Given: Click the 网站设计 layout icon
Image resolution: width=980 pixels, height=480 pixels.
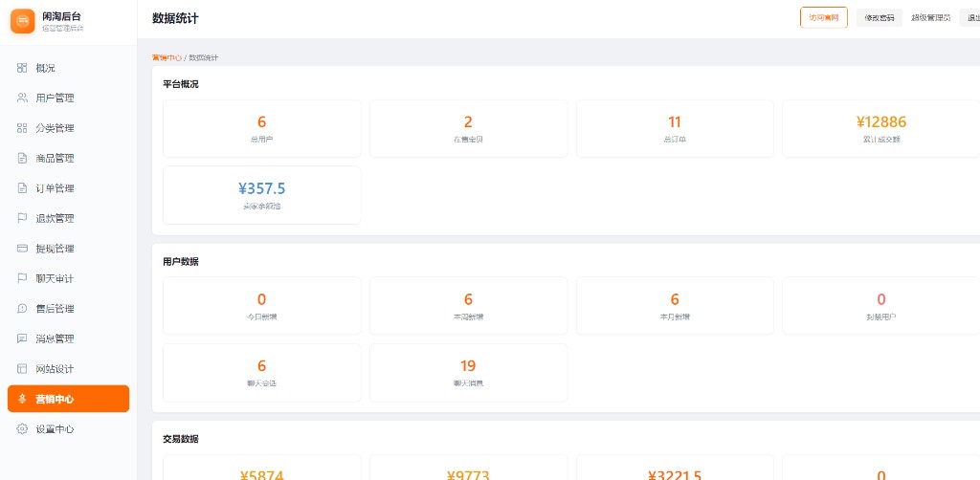Looking at the screenshot, I should [x=22, y=369].
